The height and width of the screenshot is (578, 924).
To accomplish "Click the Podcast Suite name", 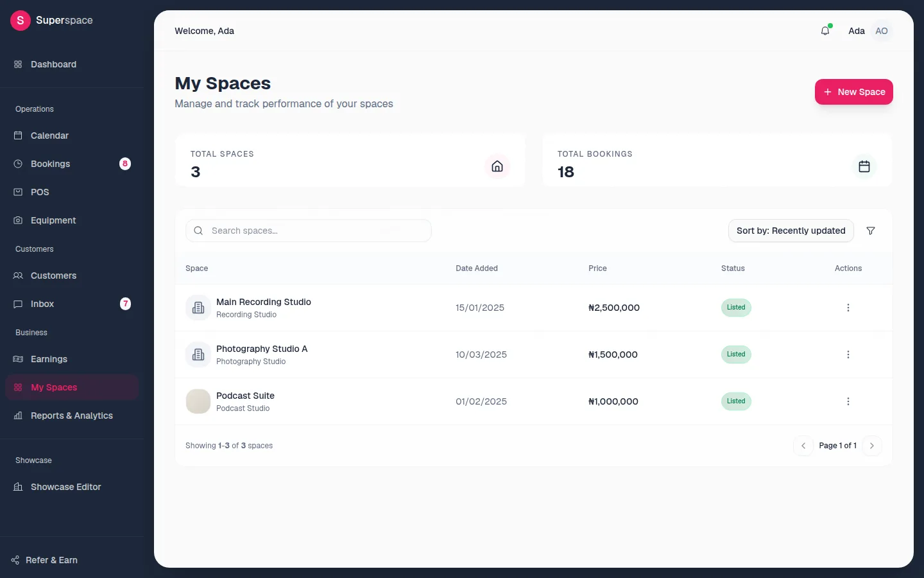I will coord(245,396).
